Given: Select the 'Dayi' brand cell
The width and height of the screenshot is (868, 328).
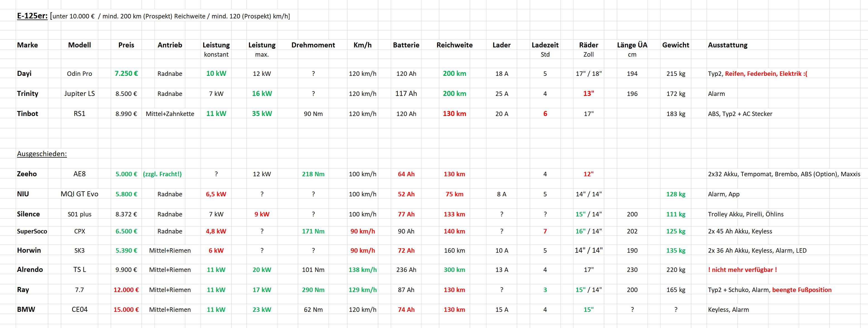Looking at the screenshot, I should (x=24, y=73).
